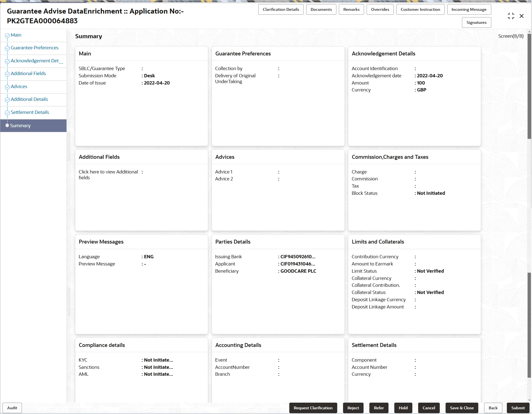
Task: Click the collapse-screen icon near the close button
Action: pos(511,16)
